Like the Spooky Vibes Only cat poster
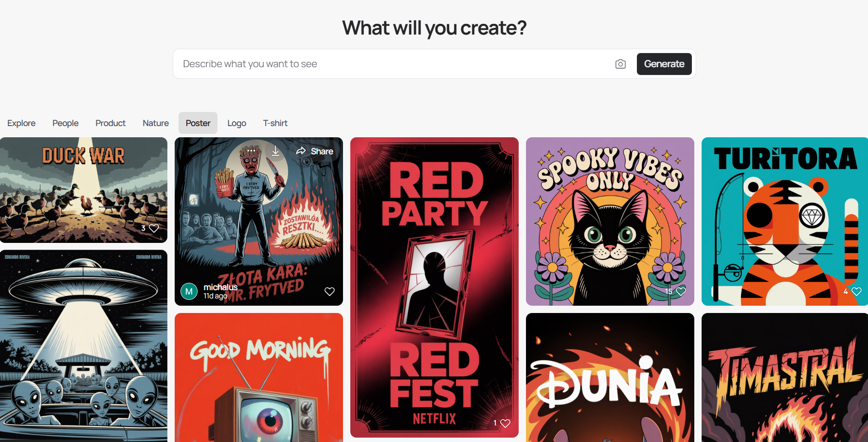Screen dimensions: 868x442 [681, 291]
